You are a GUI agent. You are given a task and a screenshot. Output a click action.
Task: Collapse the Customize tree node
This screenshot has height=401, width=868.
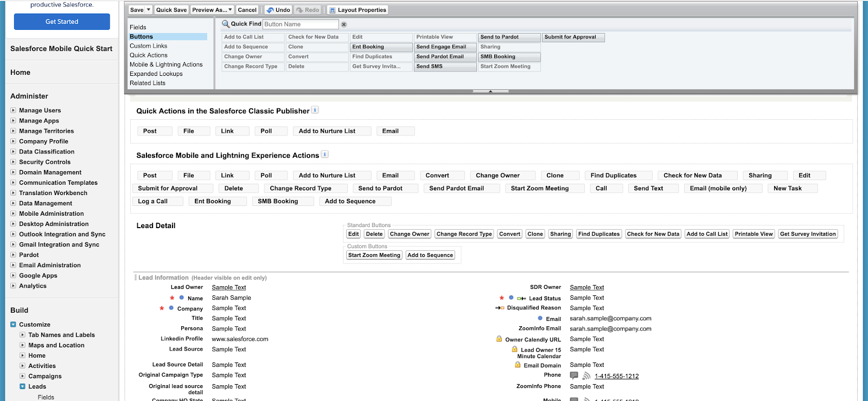click(13, 324)
